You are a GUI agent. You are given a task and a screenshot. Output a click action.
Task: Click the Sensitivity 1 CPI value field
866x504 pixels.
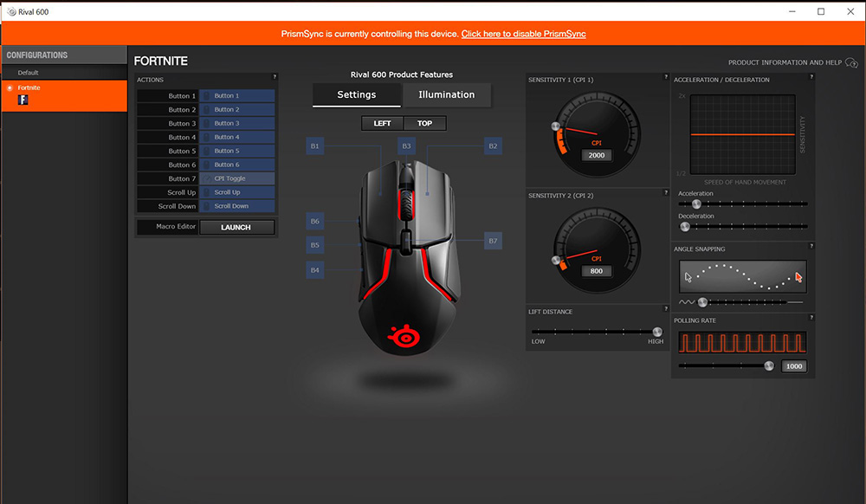click(597, 155)
